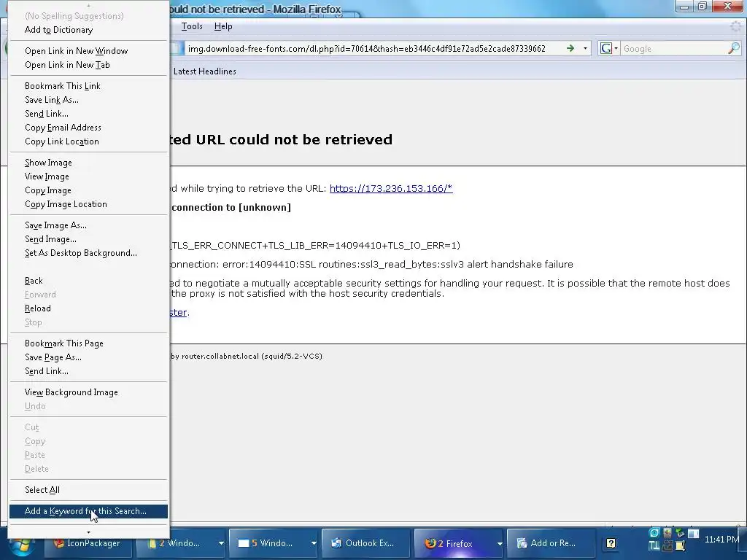
Task: Click the Firefox taskbar icon
Action: click(430, 543)
